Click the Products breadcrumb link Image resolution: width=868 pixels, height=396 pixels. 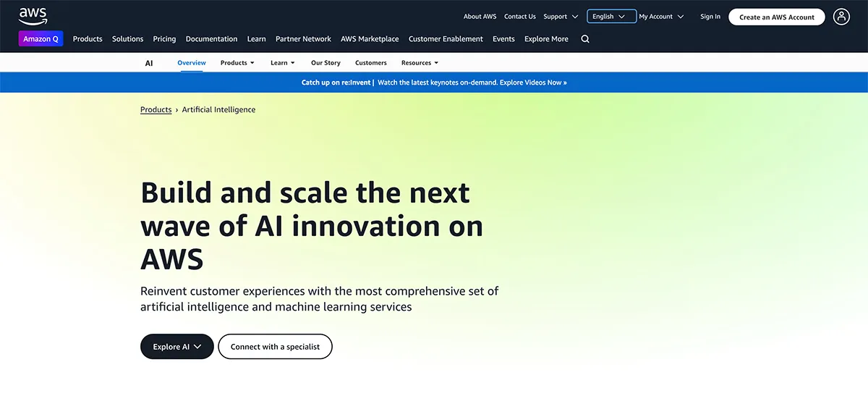coord(156,110)
